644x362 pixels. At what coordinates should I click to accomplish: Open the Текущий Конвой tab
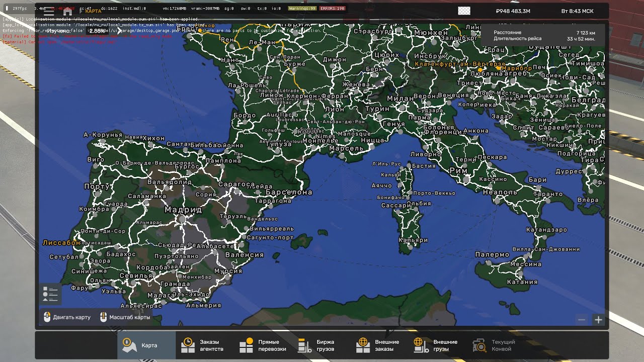(x=497, y=345)
